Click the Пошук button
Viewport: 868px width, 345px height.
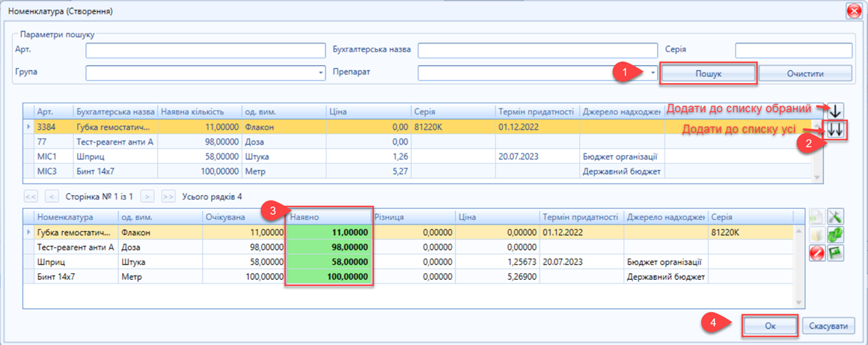[708, 73]
